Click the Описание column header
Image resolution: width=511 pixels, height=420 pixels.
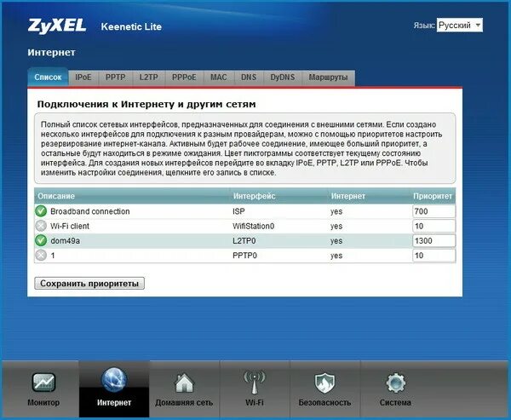(x=56, y=196)
